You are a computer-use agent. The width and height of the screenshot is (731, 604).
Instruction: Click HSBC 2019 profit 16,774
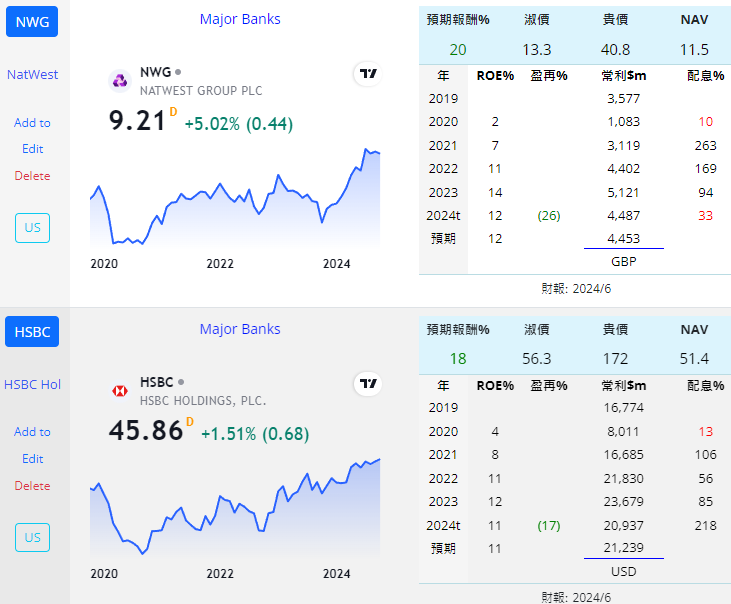(623, 408)
